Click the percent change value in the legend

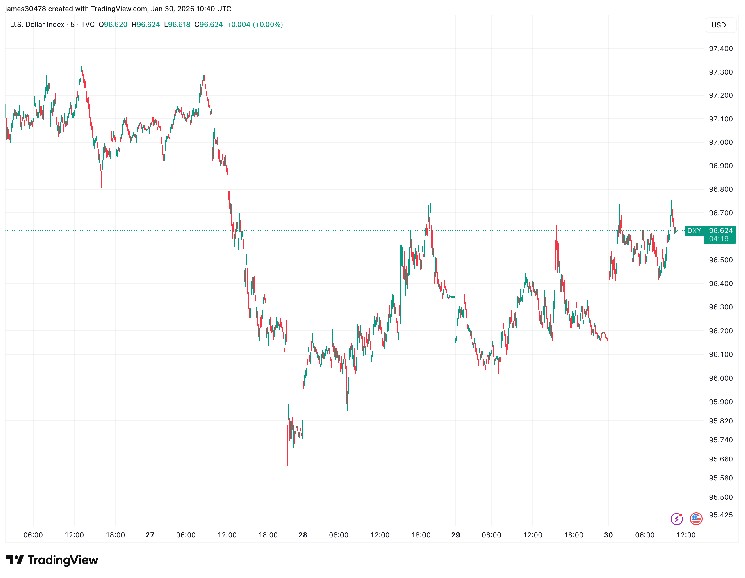(x=265, y=23)
